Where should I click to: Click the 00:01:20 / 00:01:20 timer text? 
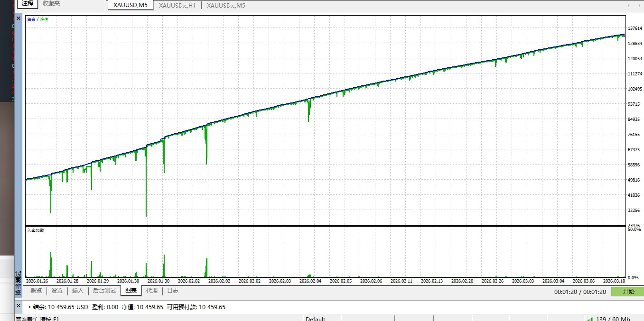tap(580, 292)
